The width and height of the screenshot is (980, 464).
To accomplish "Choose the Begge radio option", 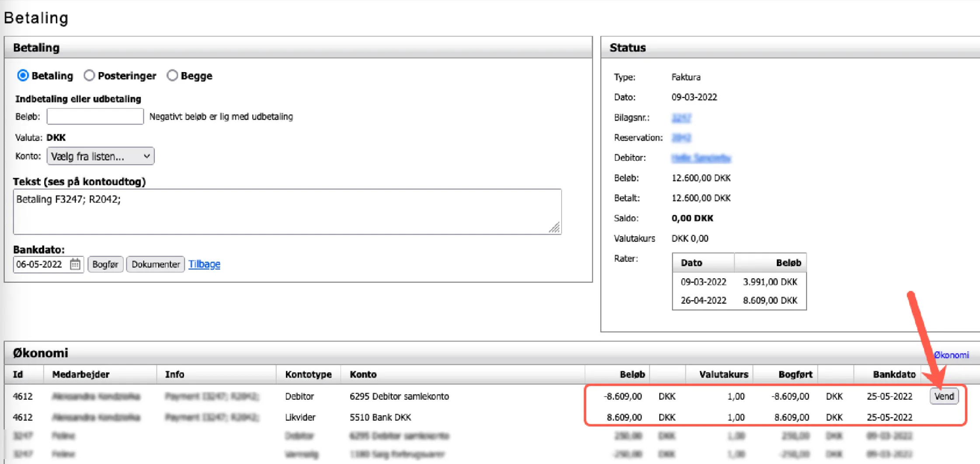I will (172, 76).
